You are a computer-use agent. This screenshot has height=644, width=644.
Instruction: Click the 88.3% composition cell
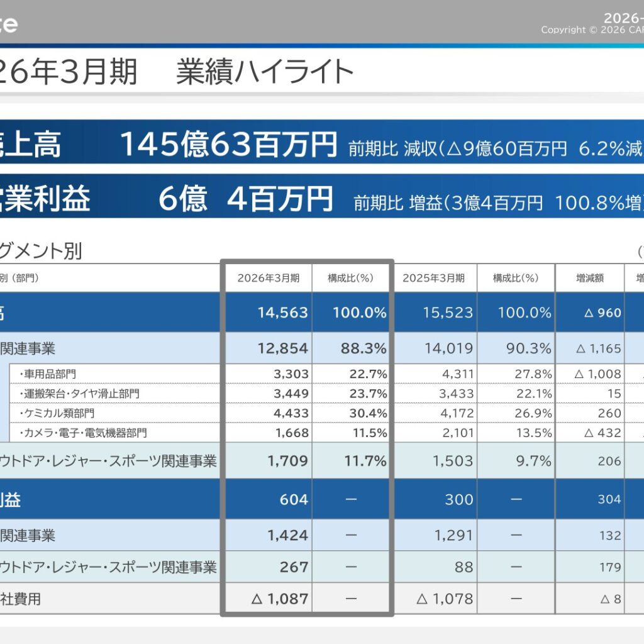[x=364, y=348]
